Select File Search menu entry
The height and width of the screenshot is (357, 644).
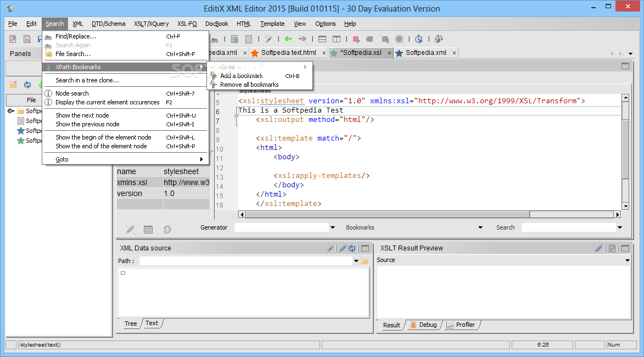(126, 54)
